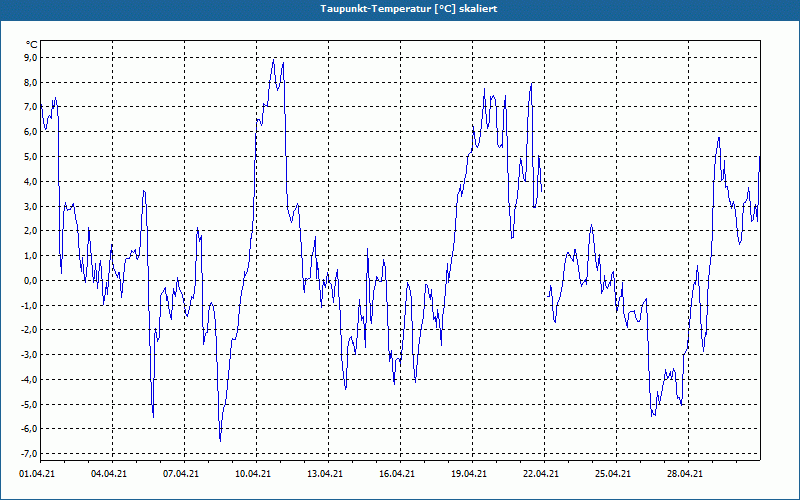Click the chart title 'Taupunkt-Temperatur [°C] skaliert'
This screenshot has height=500, width=800.
click(x=409, y=9)
